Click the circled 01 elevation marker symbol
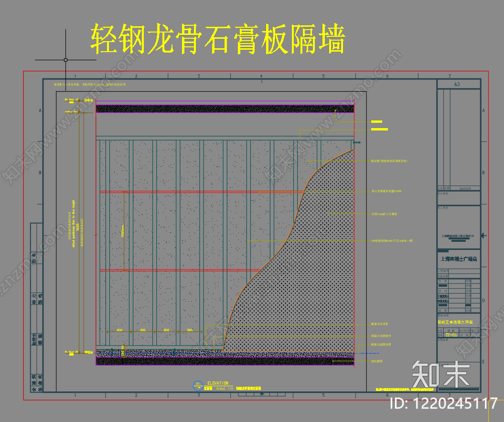The image size is (504, 422). coord(198,385)
